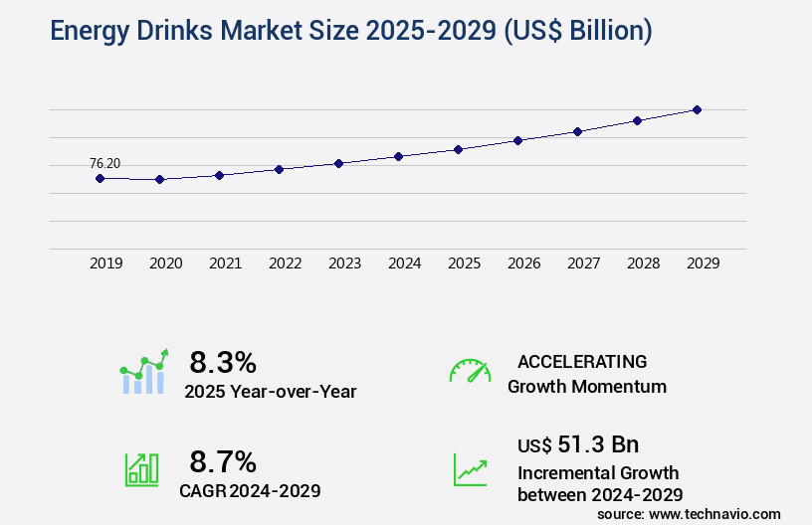812x525 pixels.
Task: Click the 2024 data point marker
Action: (398, 156)
